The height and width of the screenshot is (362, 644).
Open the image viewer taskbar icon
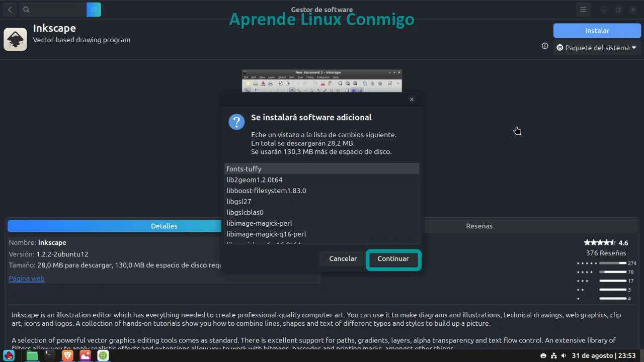click(x=85, y=355)
